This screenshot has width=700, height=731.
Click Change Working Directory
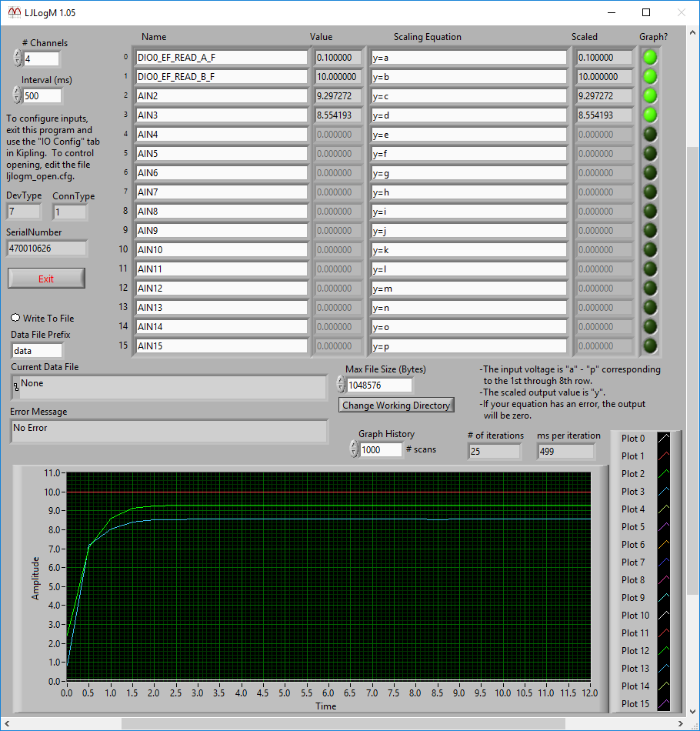[x=395, y=405]
